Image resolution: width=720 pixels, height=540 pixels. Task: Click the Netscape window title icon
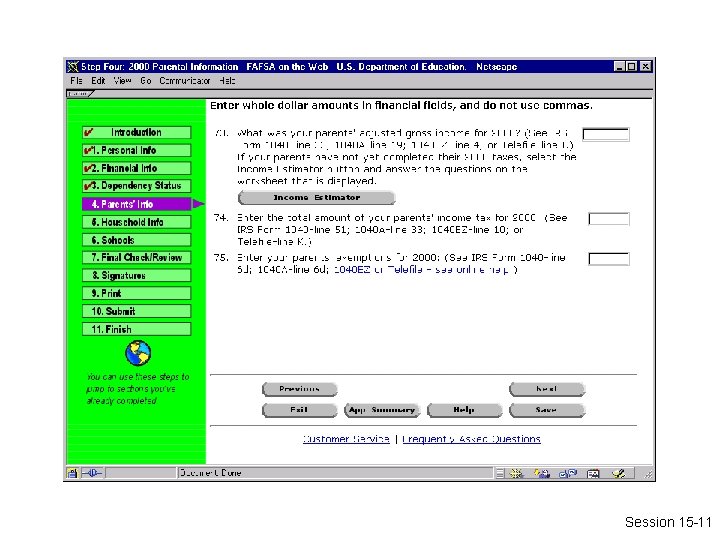tap(73, 67)
